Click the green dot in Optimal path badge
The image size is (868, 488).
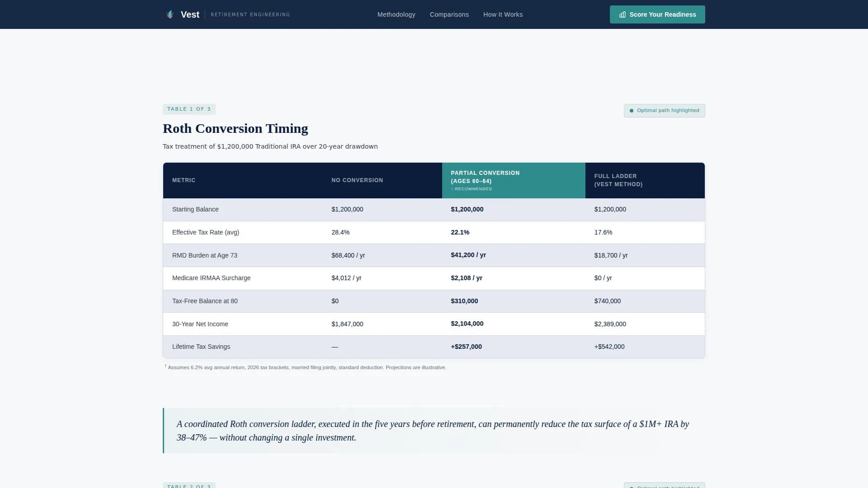pos(632,110)
